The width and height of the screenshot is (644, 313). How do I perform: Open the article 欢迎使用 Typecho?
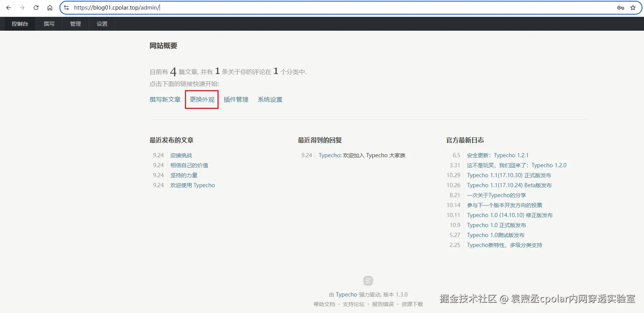(x=193, y=185)
